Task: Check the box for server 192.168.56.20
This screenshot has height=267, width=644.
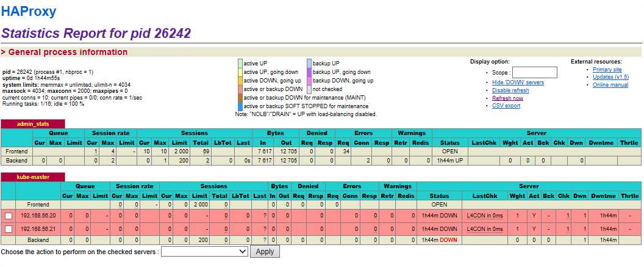Action: click(x=8, y=216)
